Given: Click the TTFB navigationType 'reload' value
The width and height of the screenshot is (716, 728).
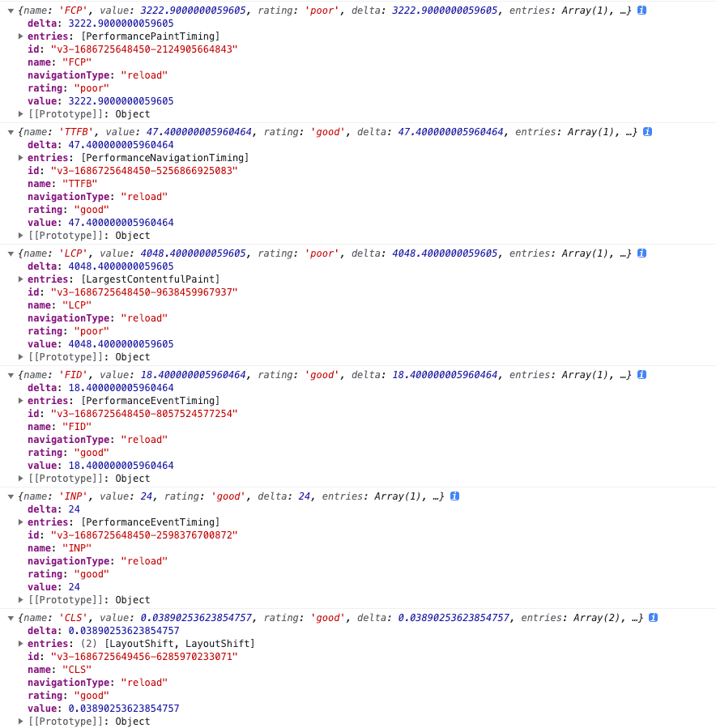Looking at the screenshot, I should 143,197.
